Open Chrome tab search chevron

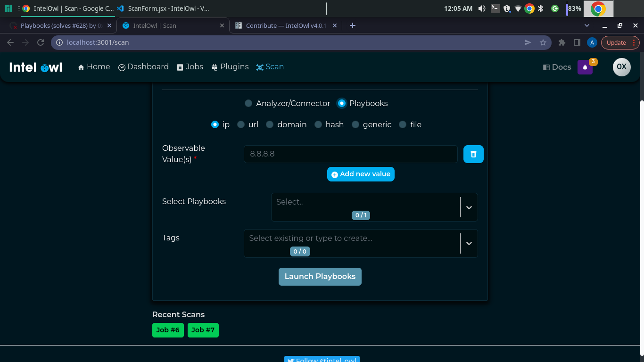coord(587,25)
